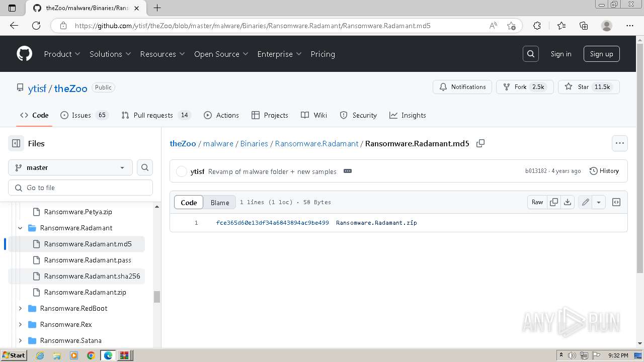The height and width of the screenshot is (362, 644).
Task: Open ytisf owner link
Action: (x=37, y=88)
